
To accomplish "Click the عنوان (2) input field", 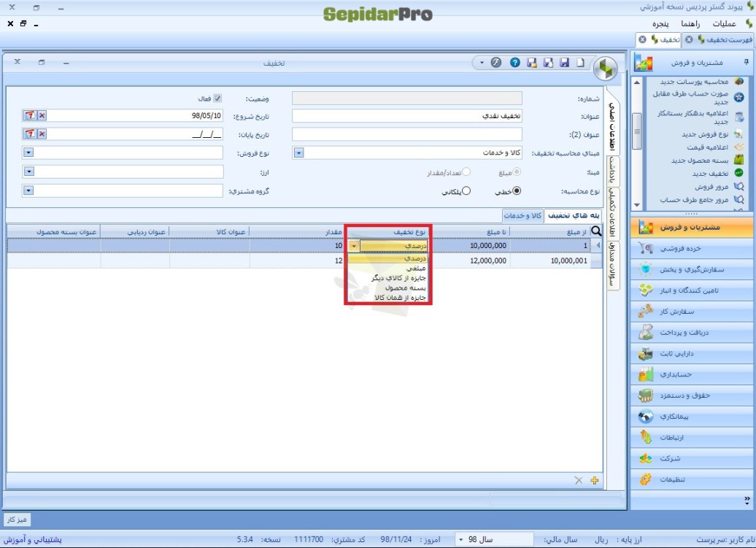I will [x=407, y=134].
